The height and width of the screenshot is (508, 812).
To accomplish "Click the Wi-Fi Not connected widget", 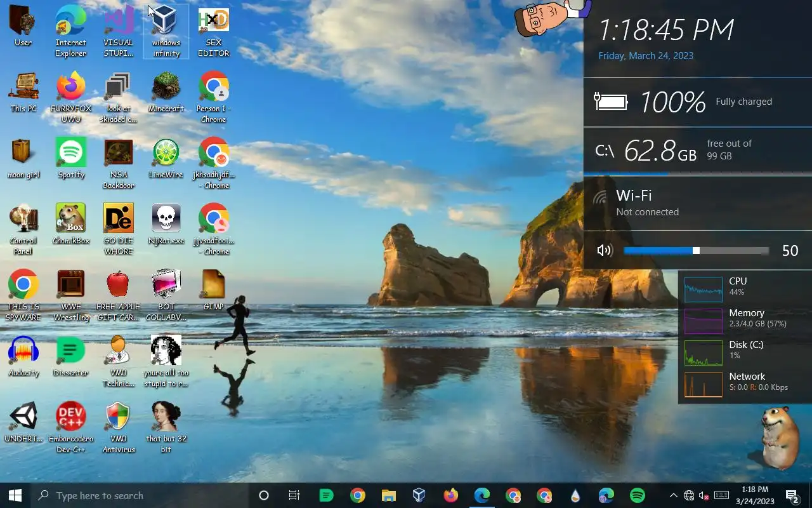I will coord(698,203).
